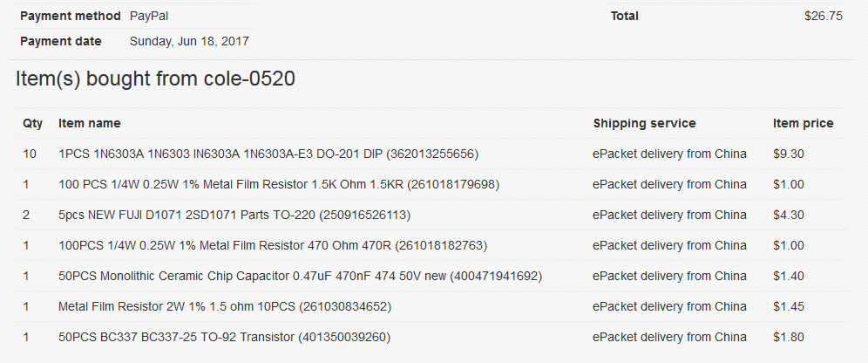868x363 pixels.
Task: Click the $4.30 item price
Action: click(x=789, y=215)
